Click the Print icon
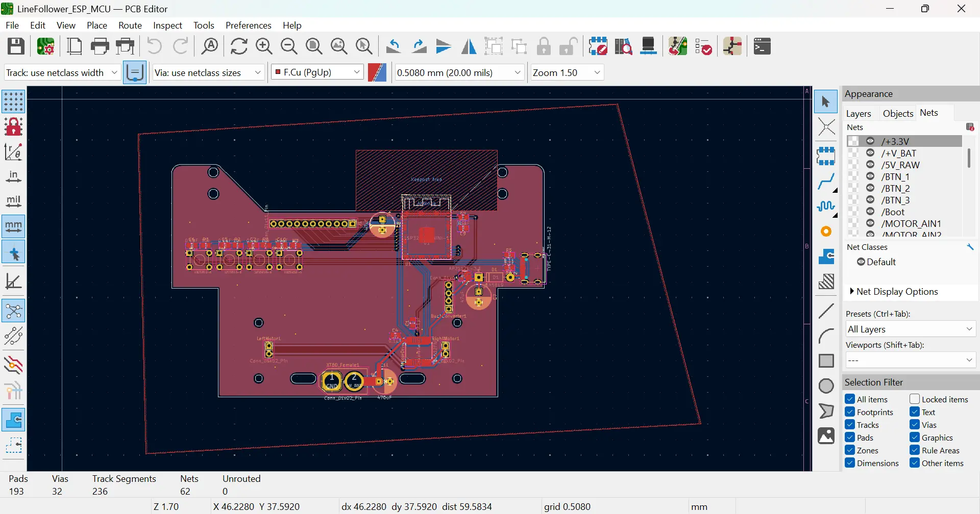Viewport: 980px width, 514px height. pyautogui.click(x=100, y=46)
